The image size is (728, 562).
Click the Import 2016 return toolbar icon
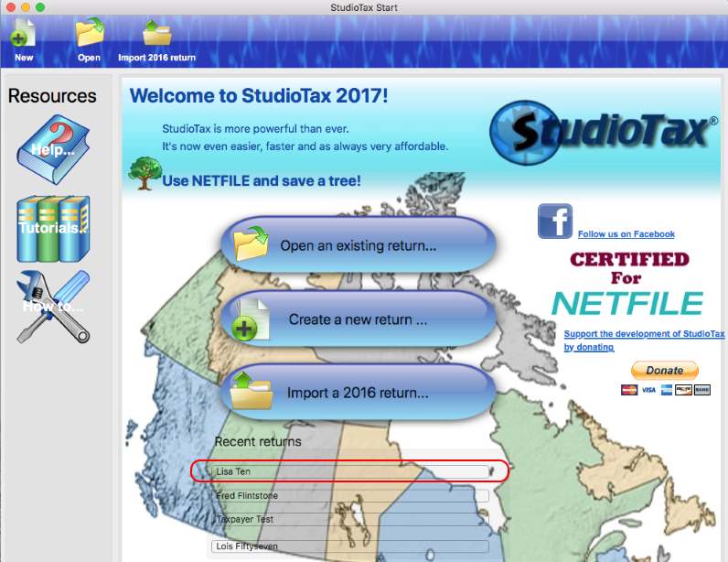coord(156,36)
